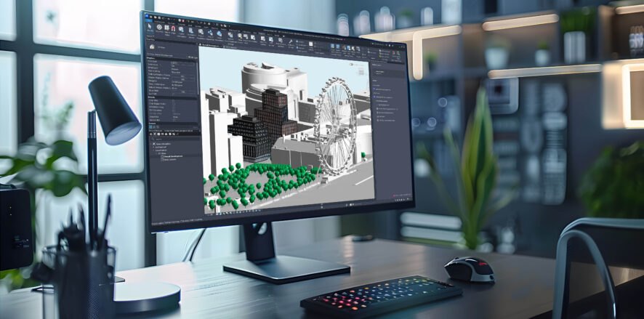Click the white page icon in the ribbon

point(310,44)
